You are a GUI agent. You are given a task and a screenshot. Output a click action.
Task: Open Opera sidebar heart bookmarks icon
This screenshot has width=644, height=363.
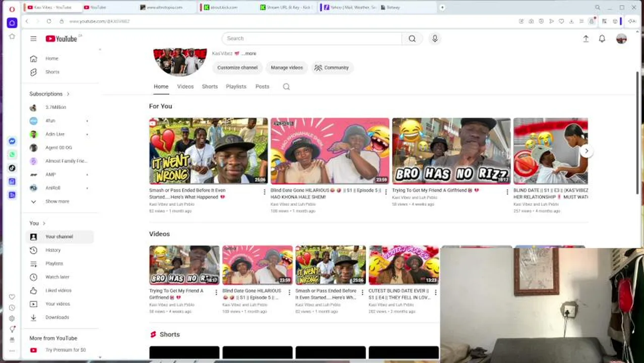12,297
